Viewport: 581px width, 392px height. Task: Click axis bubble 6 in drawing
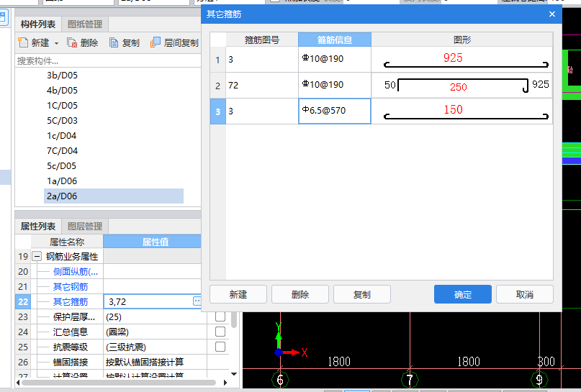click(x=280, y=380)
